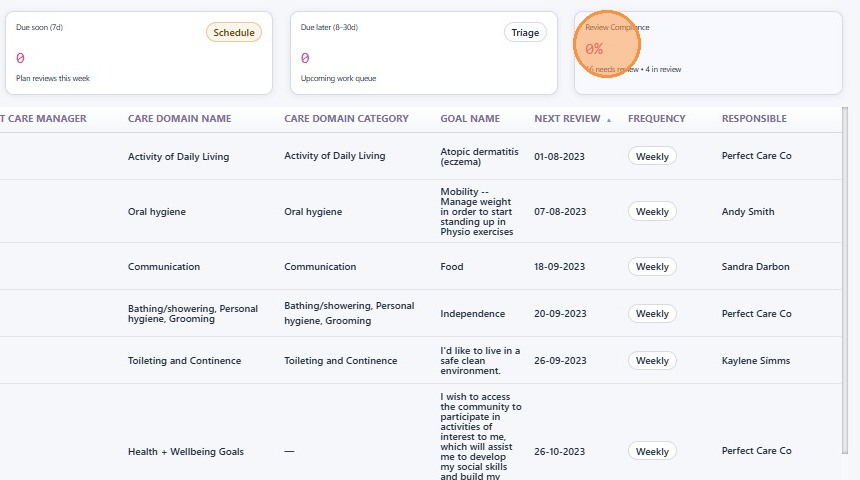This screenshot has height=480, width=860.
Task: Click the Next Review sort arrow icon
Action: coord(609,119)
